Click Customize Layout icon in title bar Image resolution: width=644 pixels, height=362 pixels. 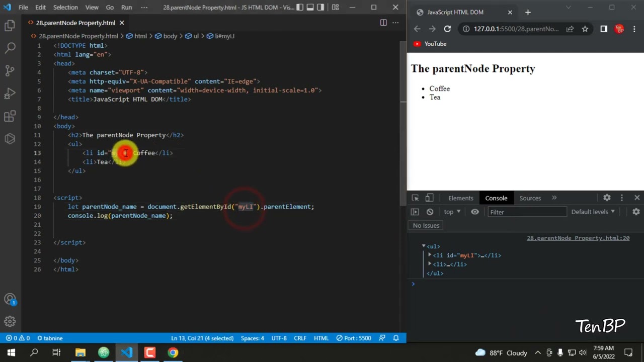[335, 8]
